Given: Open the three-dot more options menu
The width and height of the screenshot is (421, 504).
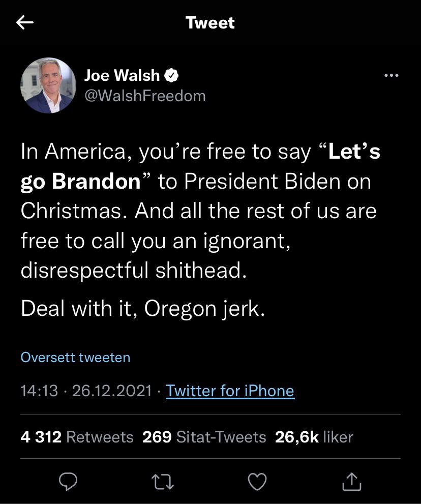Looking at the screenshot, I should coord(391,76).
